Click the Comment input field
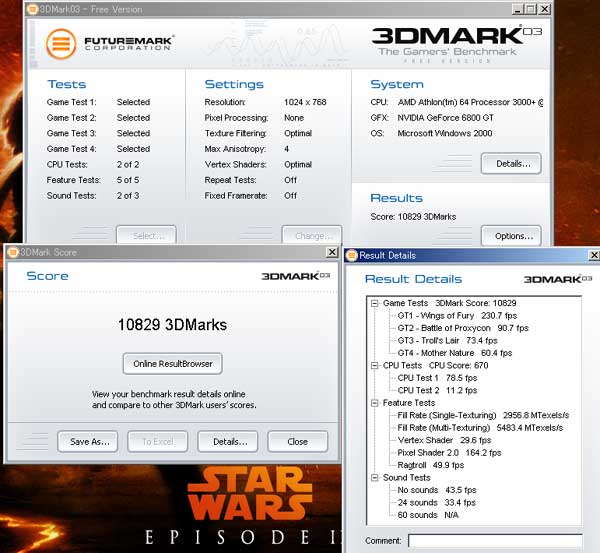 click(x=496, y=541)
